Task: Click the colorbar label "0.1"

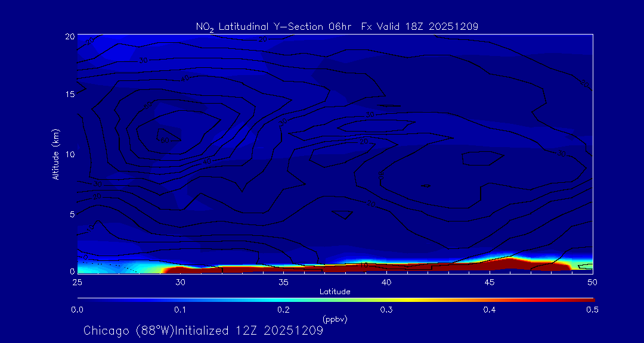Action: pos(180,310)
